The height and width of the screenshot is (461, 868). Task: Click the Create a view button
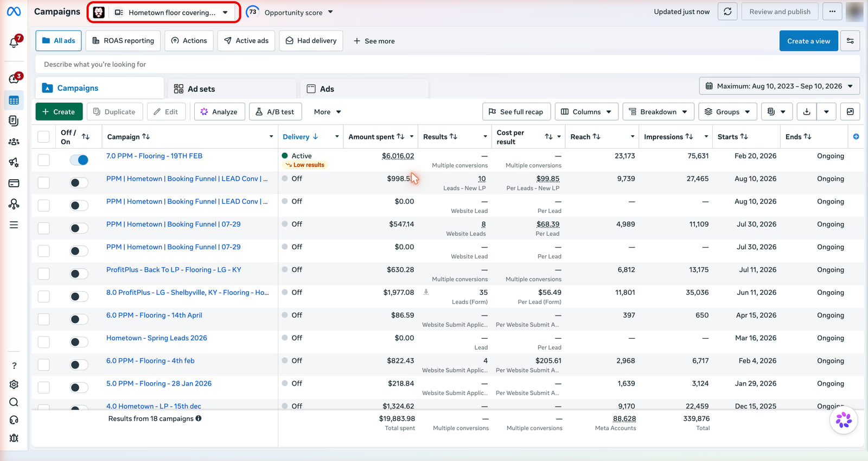pos(808,41)
